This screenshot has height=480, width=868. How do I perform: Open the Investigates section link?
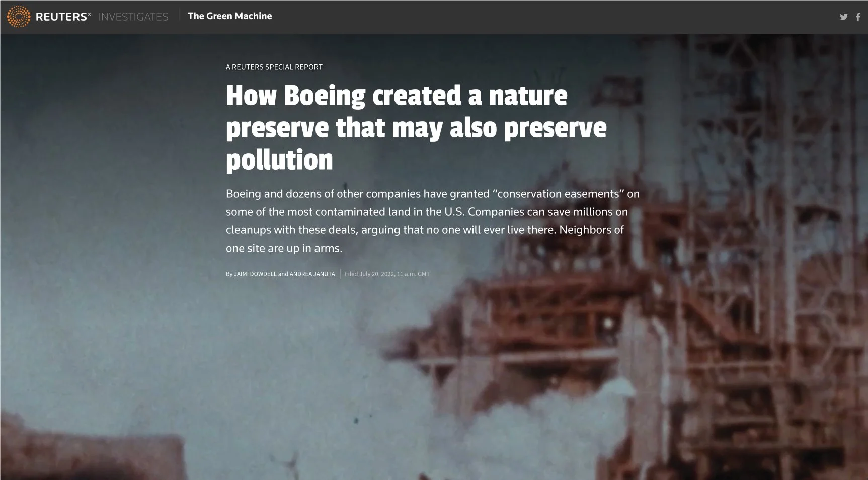[133, 17]
